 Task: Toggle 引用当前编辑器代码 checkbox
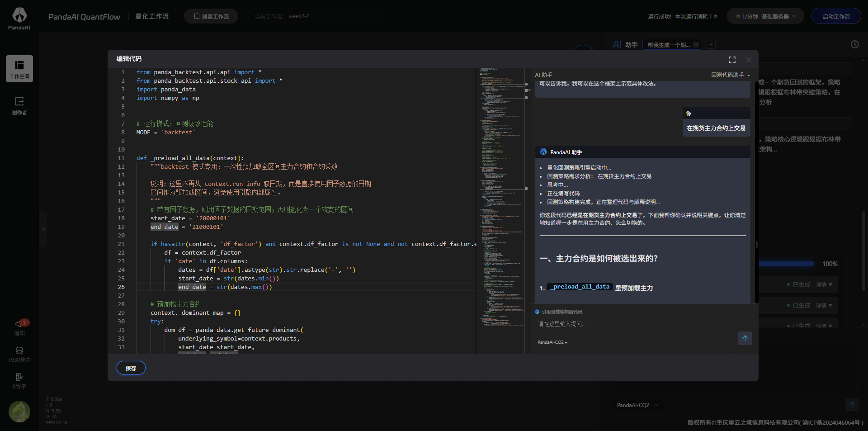point(537,312)
